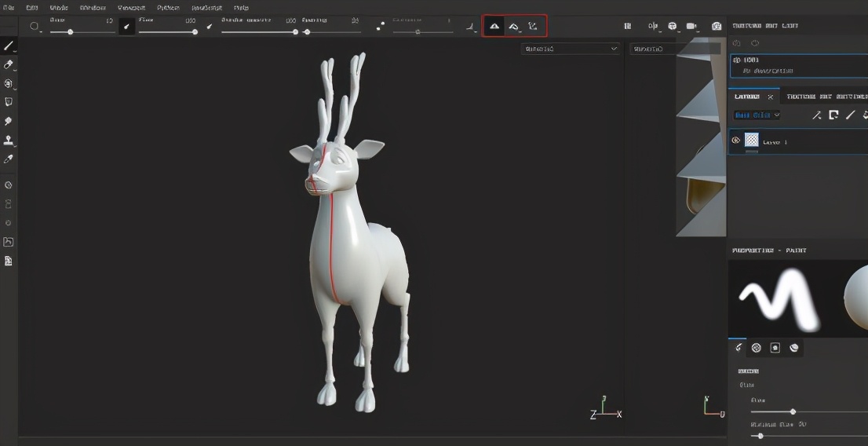Select the Eraser tool in left toolbar
The image size is (868, 446).
tap(9, 64)
